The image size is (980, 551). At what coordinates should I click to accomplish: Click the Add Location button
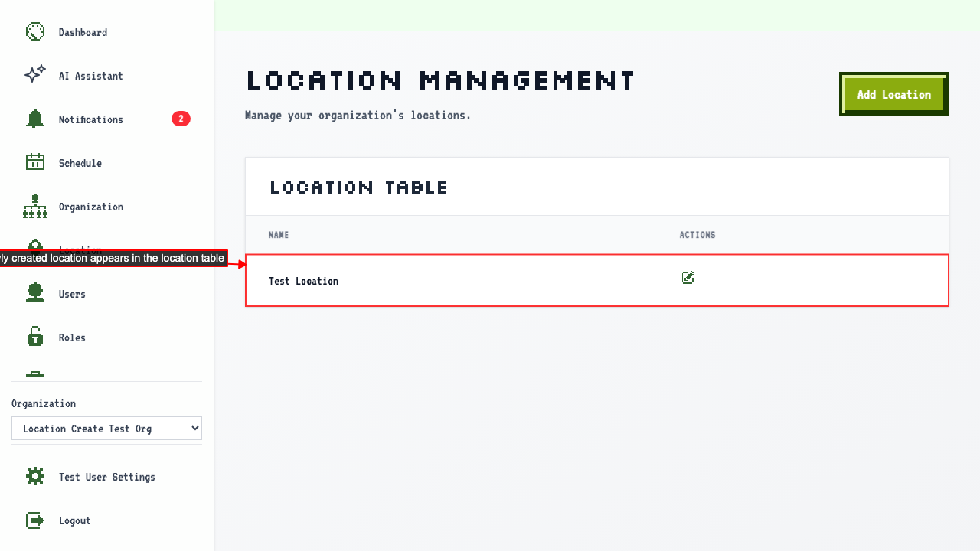894,94
